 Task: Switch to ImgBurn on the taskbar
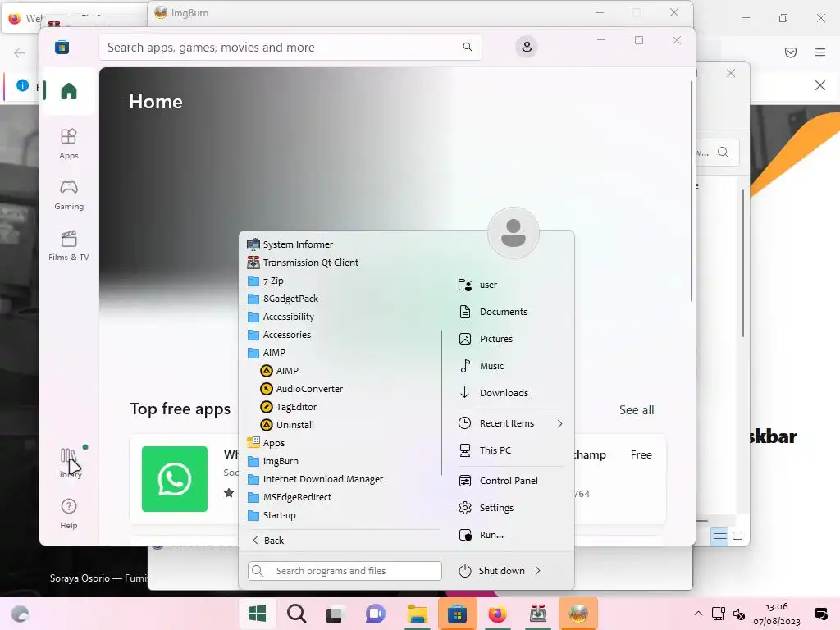[x=578, y=614]
